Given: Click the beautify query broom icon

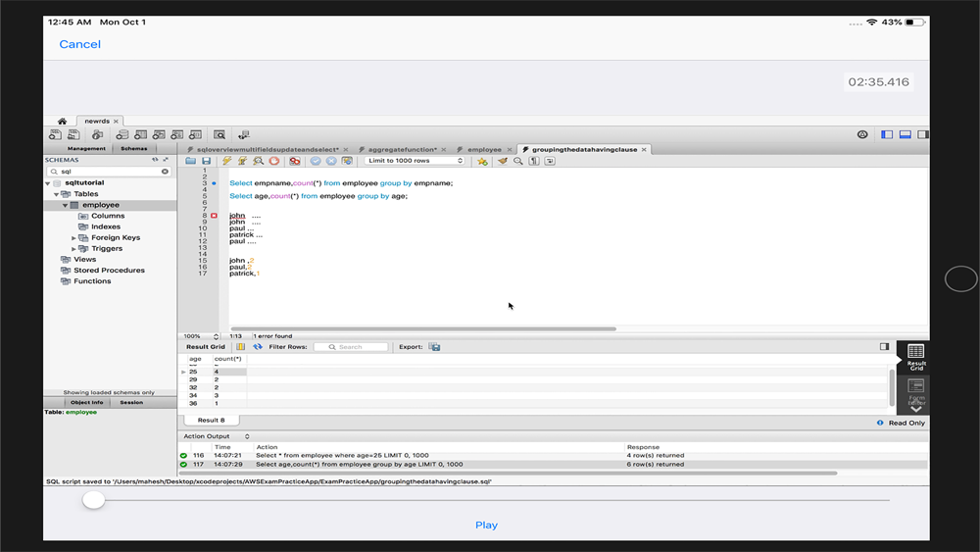Looking at the screenshot, I should 502,161.
